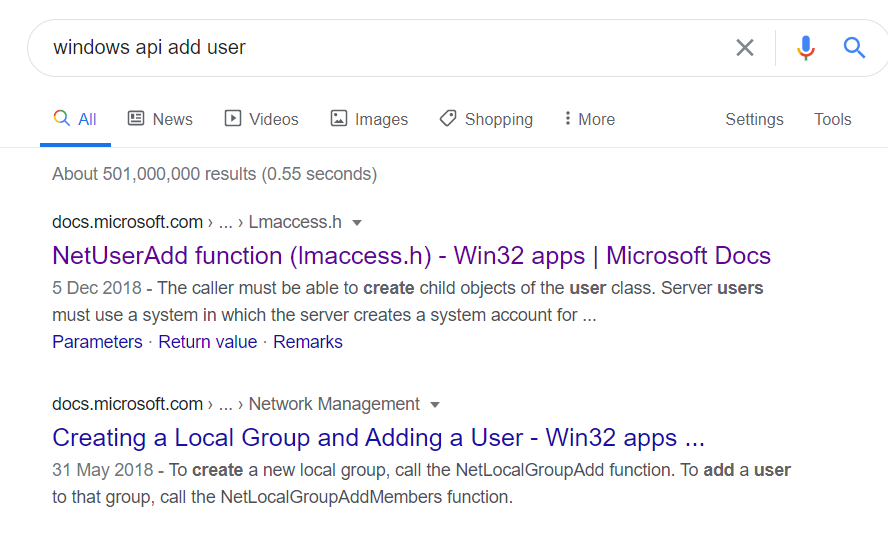
Task: Open the search Tools menu
Action: [x=832, y=119]
